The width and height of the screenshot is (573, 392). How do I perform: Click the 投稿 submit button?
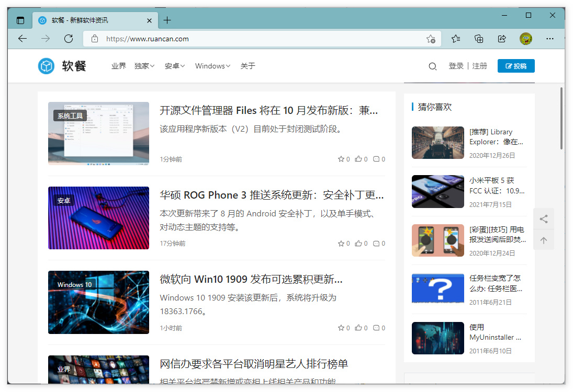(x=516, y=65)
